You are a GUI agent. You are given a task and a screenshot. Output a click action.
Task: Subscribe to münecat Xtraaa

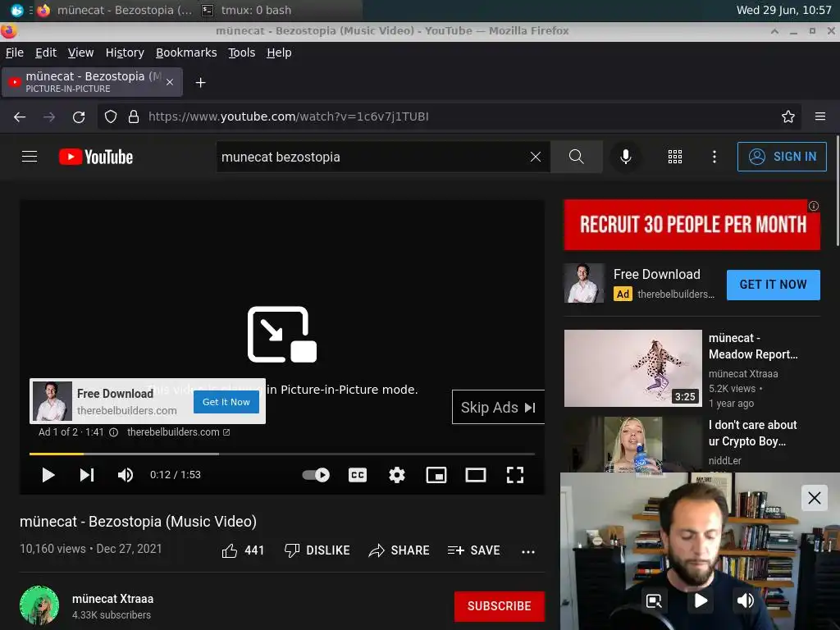(500, 606)
